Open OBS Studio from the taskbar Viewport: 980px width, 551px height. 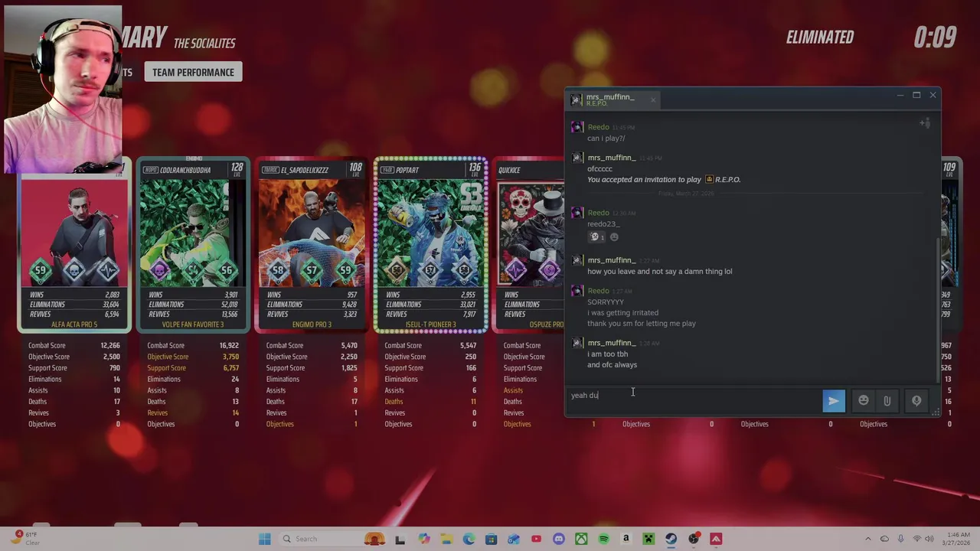coord(694,540)
